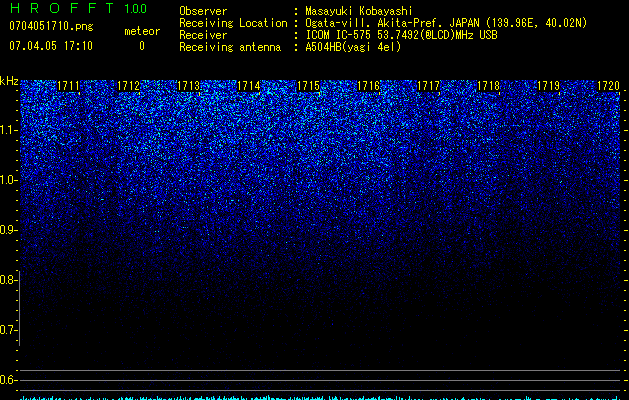Click the 0.7 frequency axis label

(9, 330)
